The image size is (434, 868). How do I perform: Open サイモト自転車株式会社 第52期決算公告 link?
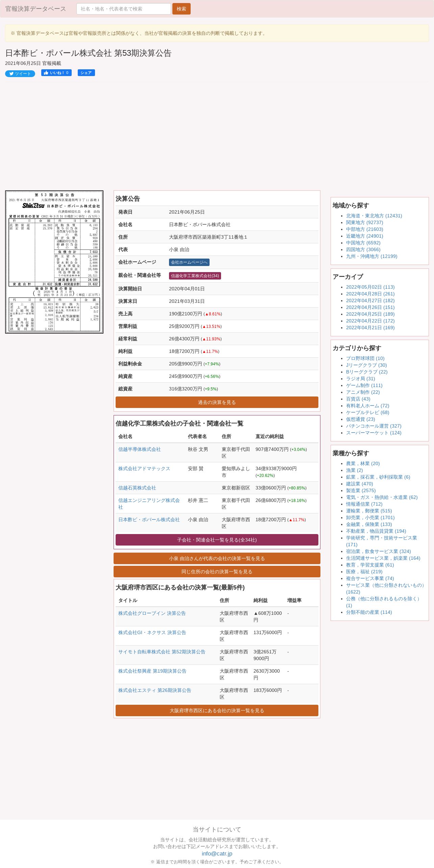162,652
